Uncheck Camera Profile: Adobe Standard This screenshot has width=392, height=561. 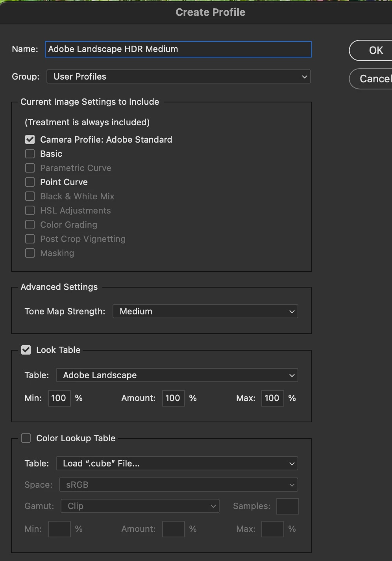[30, 139]
